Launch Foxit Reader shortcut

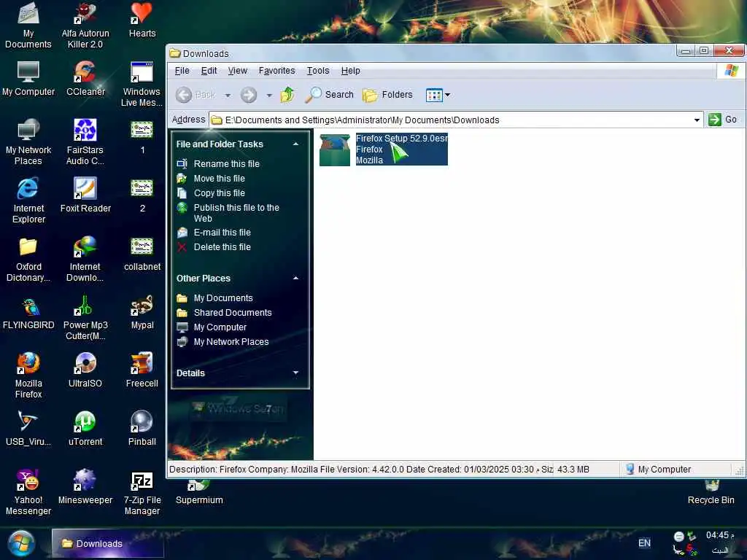[85, 195]
